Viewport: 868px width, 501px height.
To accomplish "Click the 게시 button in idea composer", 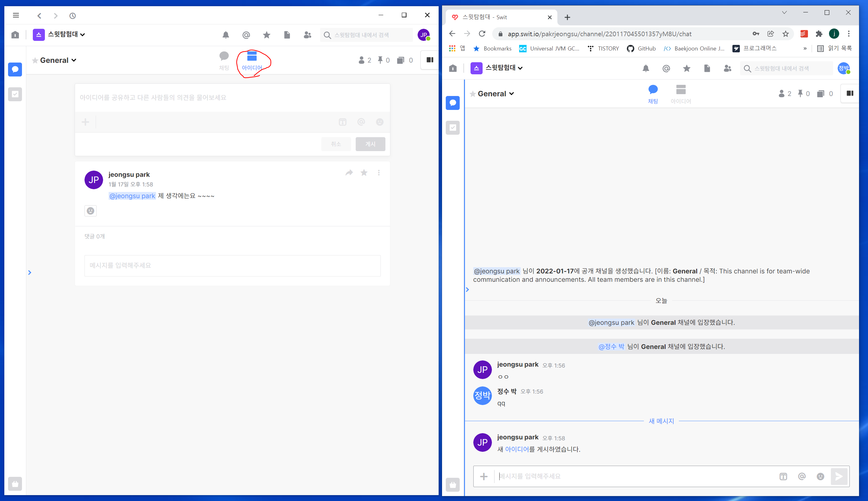I will pyautogui.click(x=370, y=144).
